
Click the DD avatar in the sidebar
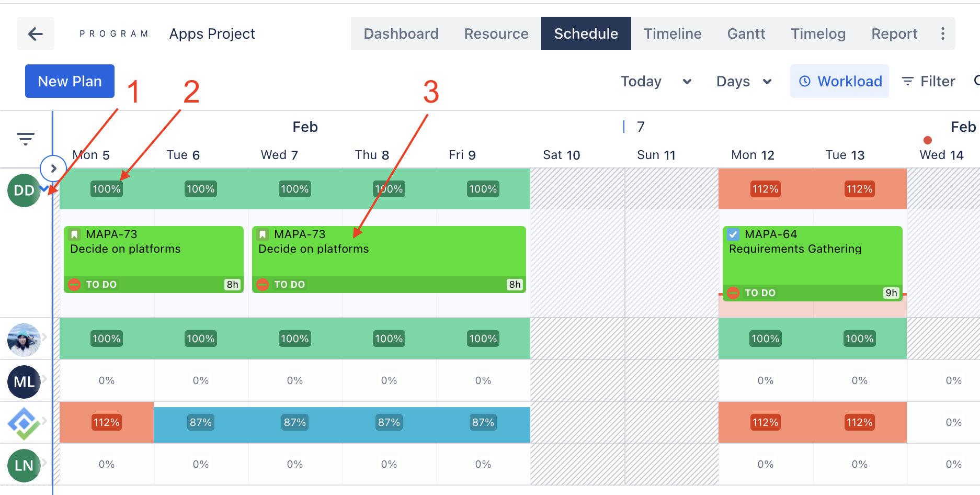pyautogui.click(x=24, y=190)
